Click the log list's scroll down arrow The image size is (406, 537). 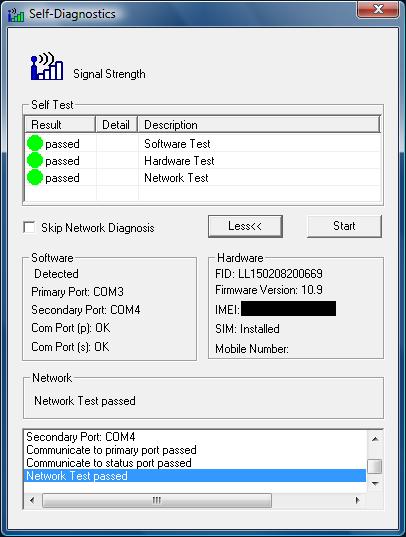375,484
